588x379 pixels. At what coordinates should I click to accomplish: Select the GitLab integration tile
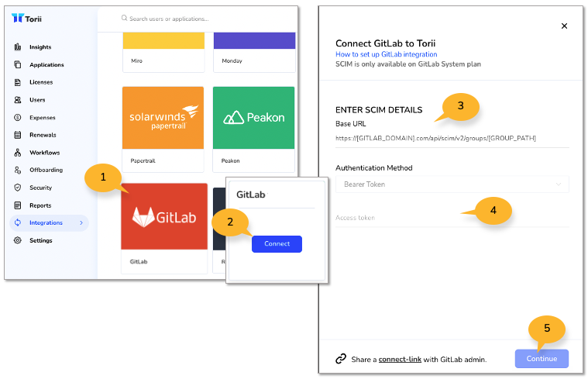pyautogui.click(x=164, y=228)
